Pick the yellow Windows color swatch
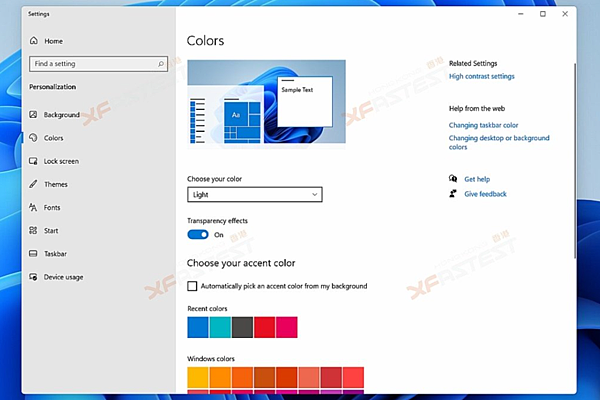600x400 pixels. pos(198,377)
